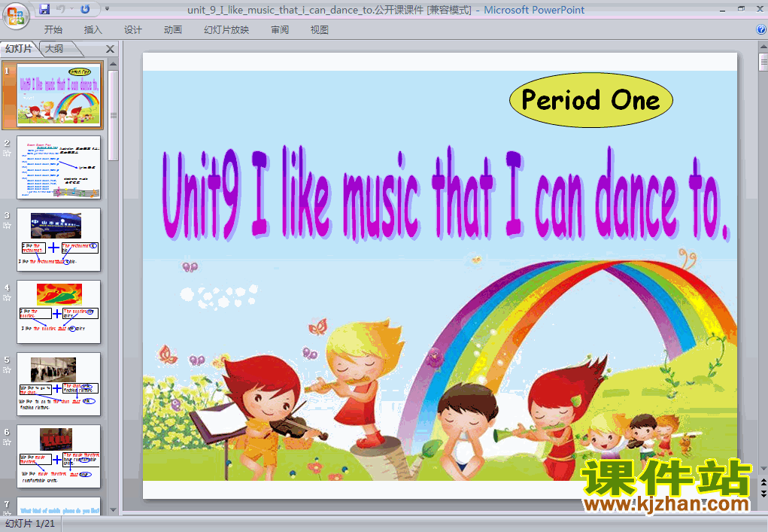Select slide 1 thumbnail in the pane
The width and height of the screenshot is (768, 532).
point(59,95)
